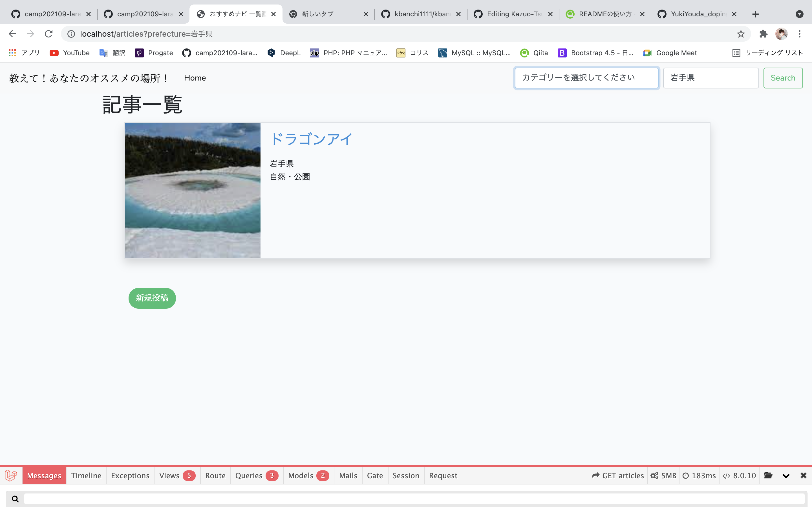Screen dimensions: 812x507
Task: Open the YouTube bookmark
Action: 69,53
